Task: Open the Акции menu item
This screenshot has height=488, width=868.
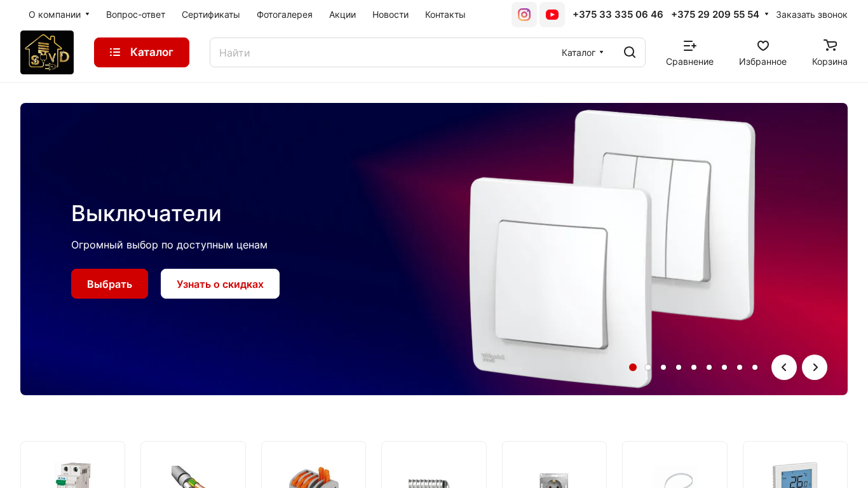Action: (342, 15)
